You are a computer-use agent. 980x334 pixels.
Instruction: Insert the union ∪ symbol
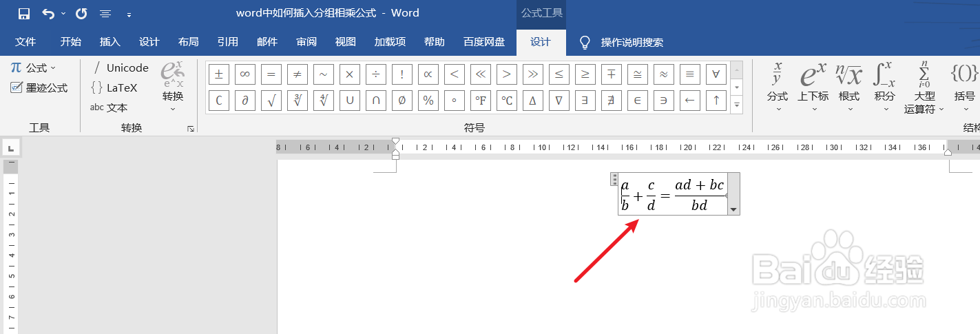tap(350, 101)
